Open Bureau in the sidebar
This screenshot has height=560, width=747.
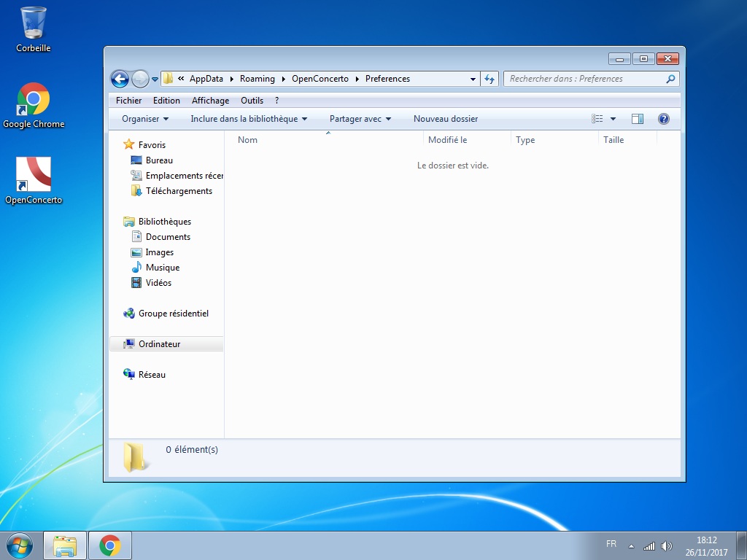point(159,160)
